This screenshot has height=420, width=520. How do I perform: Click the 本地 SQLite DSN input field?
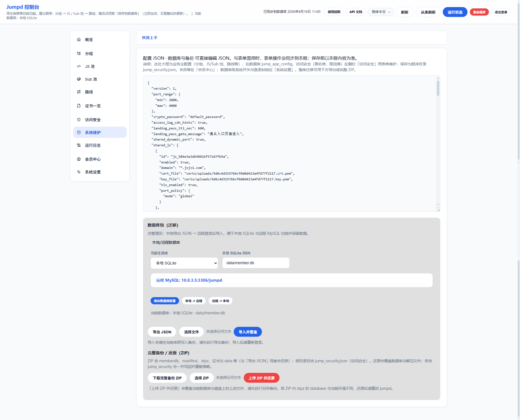[256, 263]
